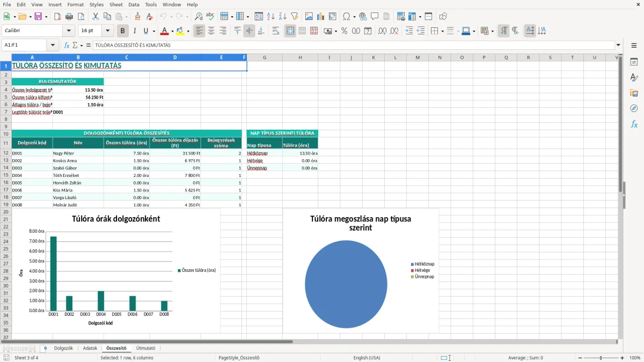Open the Format menu
This screenshot has width=644, height=362.
(x=75, y=4)
